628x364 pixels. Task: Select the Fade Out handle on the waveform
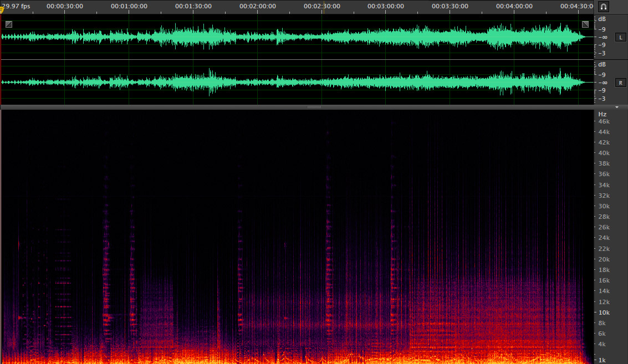pos(585,24)
